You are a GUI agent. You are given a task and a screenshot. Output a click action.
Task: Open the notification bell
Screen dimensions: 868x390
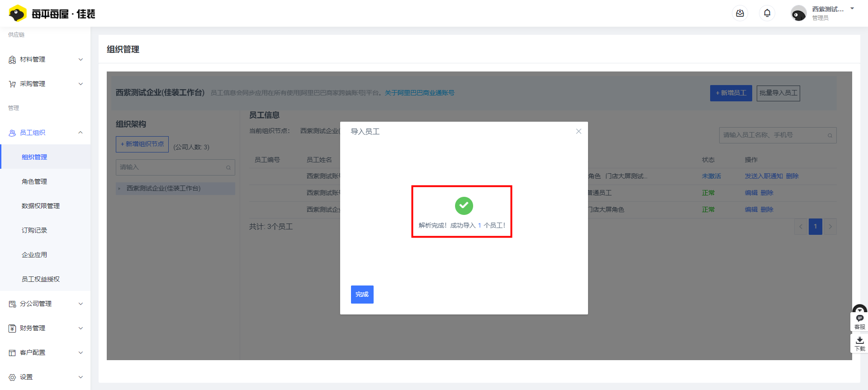(767, 13)
